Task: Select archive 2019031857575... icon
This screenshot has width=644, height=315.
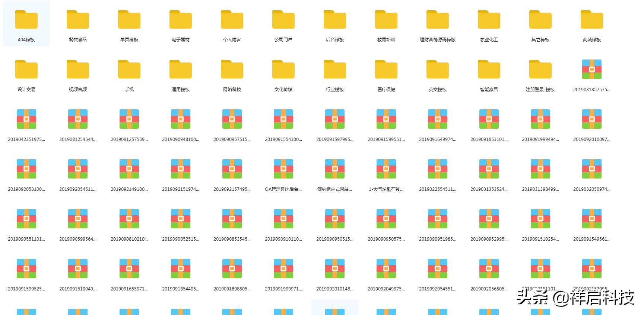Action: pos(592,69)
